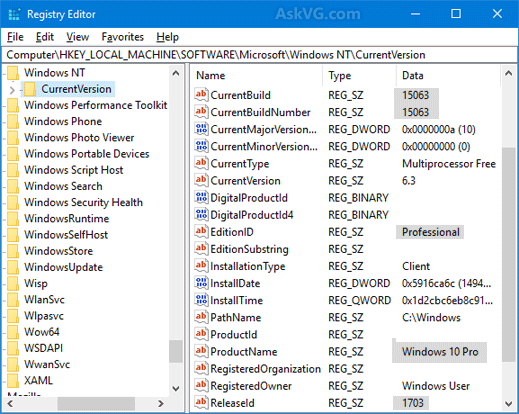Screen dimensions: 519x414
Task: Click the EditionSubstring string icon
Action: (x=201, y=249)
